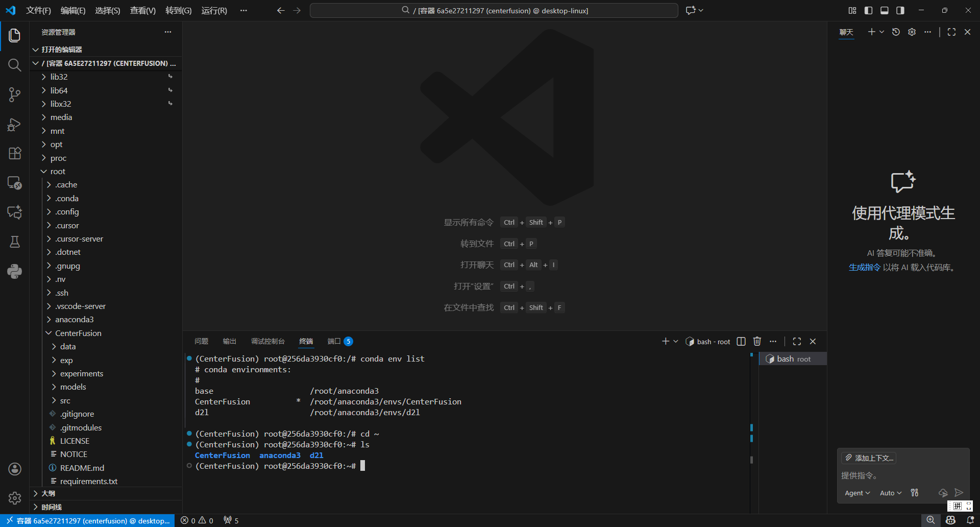Open the Run and Debug view

pyautogui.click(x=15, y=124)
